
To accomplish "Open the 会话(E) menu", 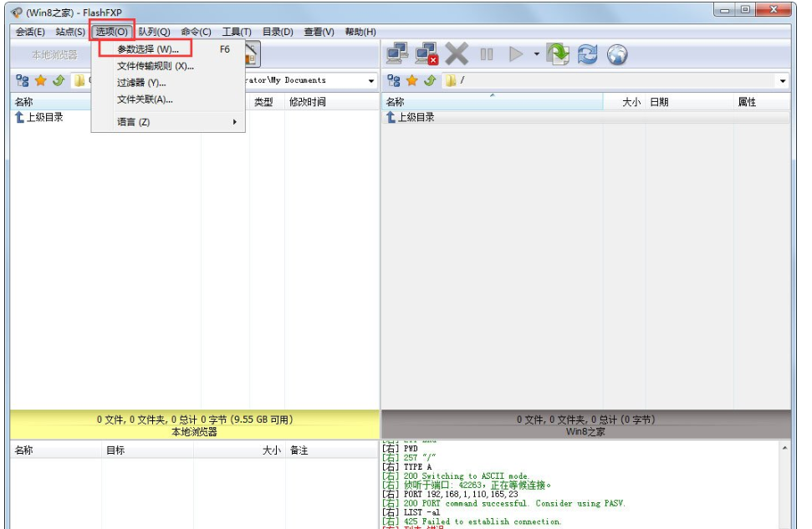I will pos(29,32).
